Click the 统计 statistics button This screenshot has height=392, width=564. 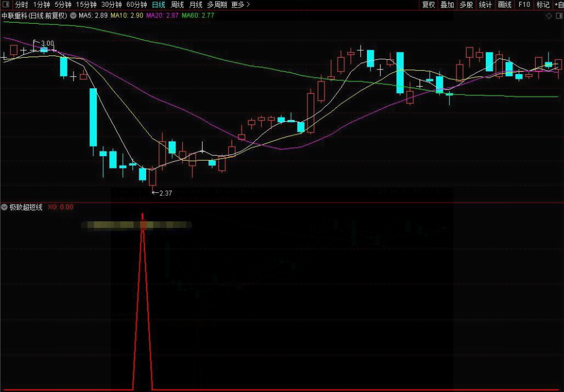click(485, 5)
